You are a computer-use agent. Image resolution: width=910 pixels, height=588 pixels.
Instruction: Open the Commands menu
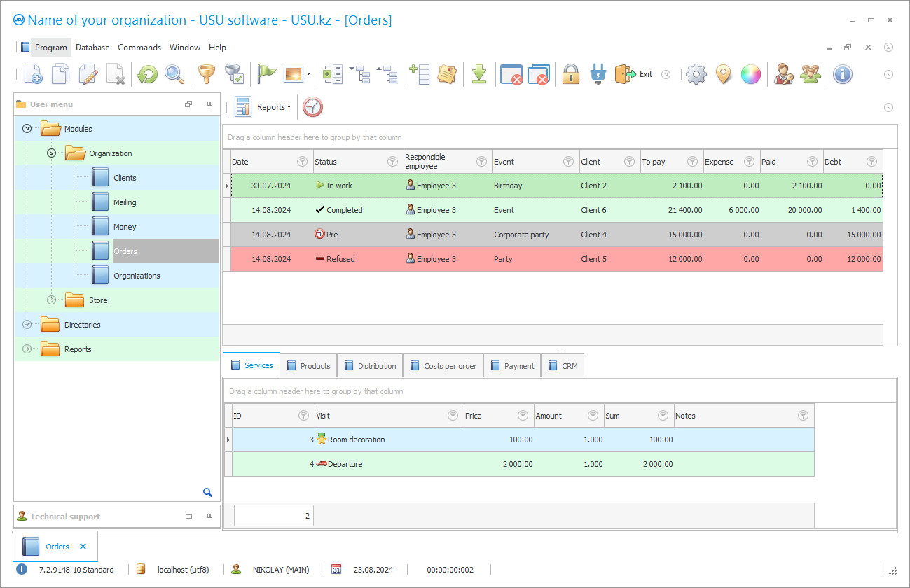click(139, 47)
